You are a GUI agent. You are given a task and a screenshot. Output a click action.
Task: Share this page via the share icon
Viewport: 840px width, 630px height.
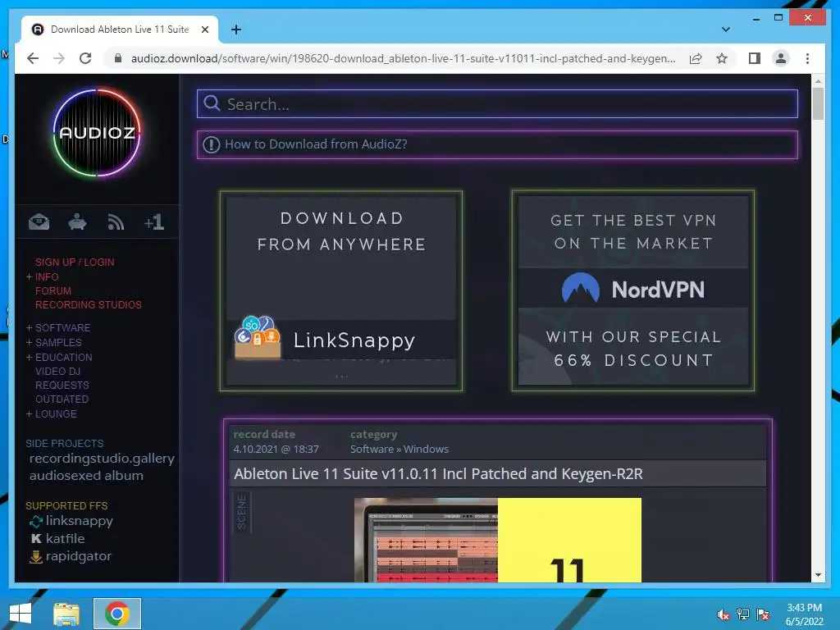coord(696,58)
